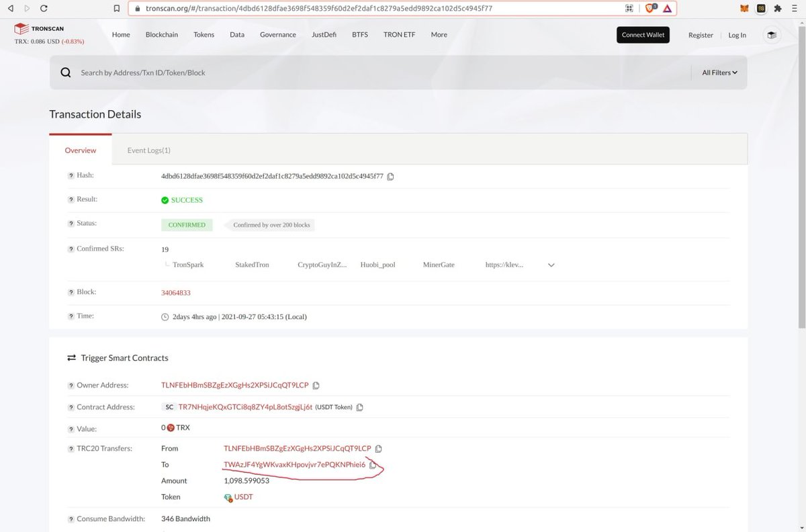The image size is (806, 532).
Task: Open the MetaMask fox extension
Action: (x=744, y=9)
